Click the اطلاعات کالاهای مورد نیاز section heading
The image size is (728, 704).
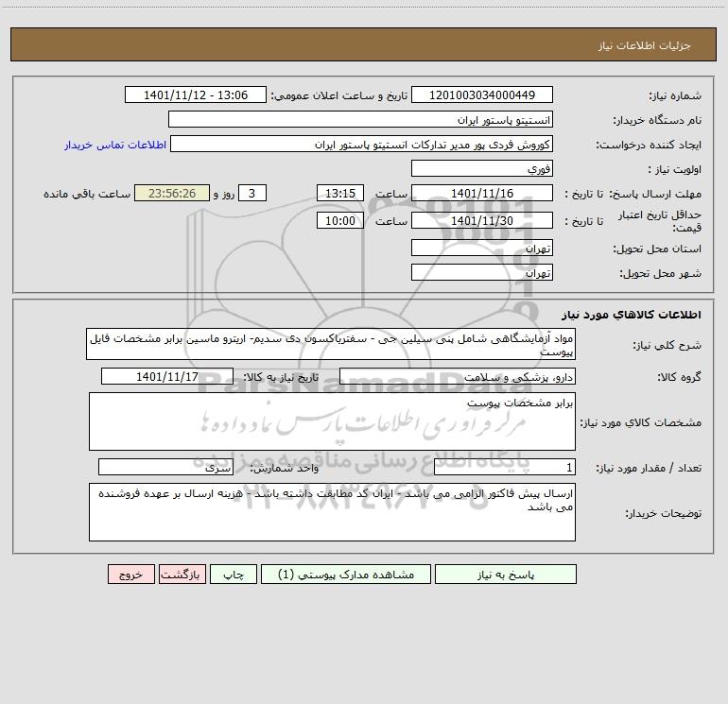point(632,315)
